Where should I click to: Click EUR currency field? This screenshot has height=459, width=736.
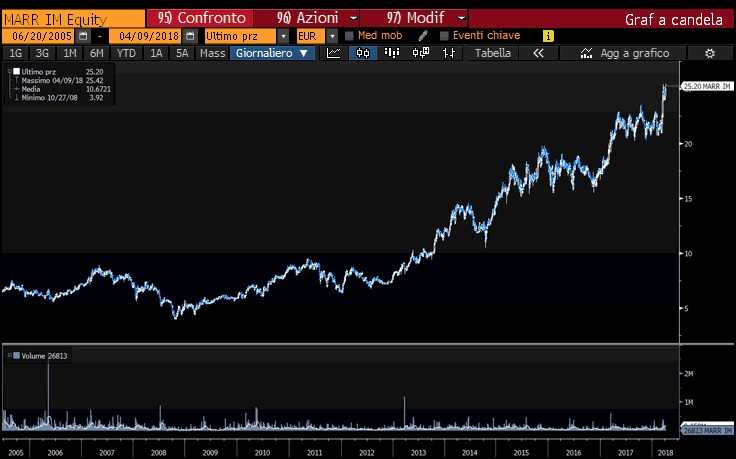click(310, 36)
